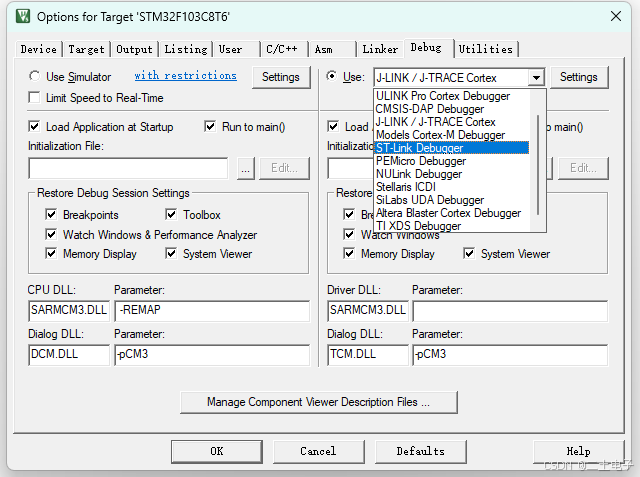
Task: Click the debugger list scrollbar
Action: [538, 164]
